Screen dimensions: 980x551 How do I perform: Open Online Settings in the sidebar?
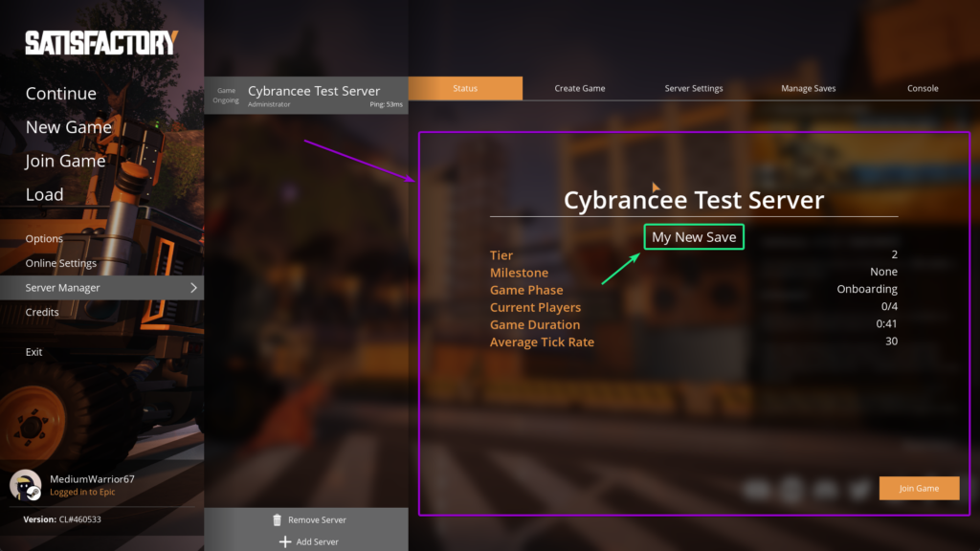pyautogui.click(x=61, y=262)
